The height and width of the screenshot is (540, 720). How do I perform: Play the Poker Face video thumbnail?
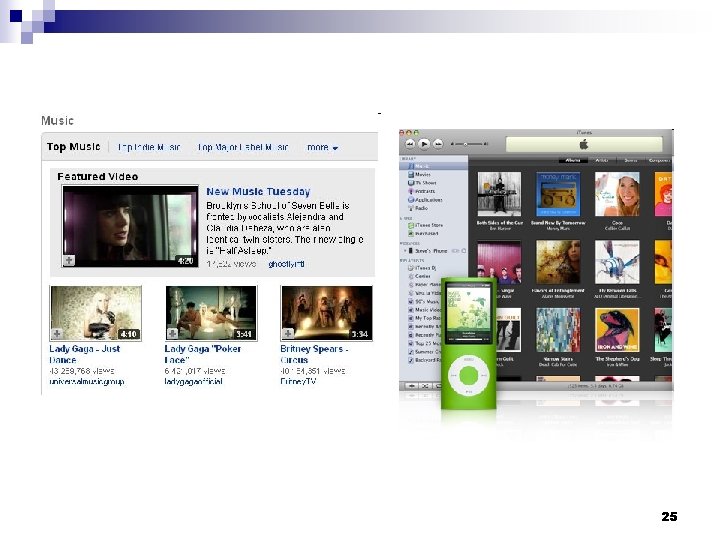pos(211,313)
